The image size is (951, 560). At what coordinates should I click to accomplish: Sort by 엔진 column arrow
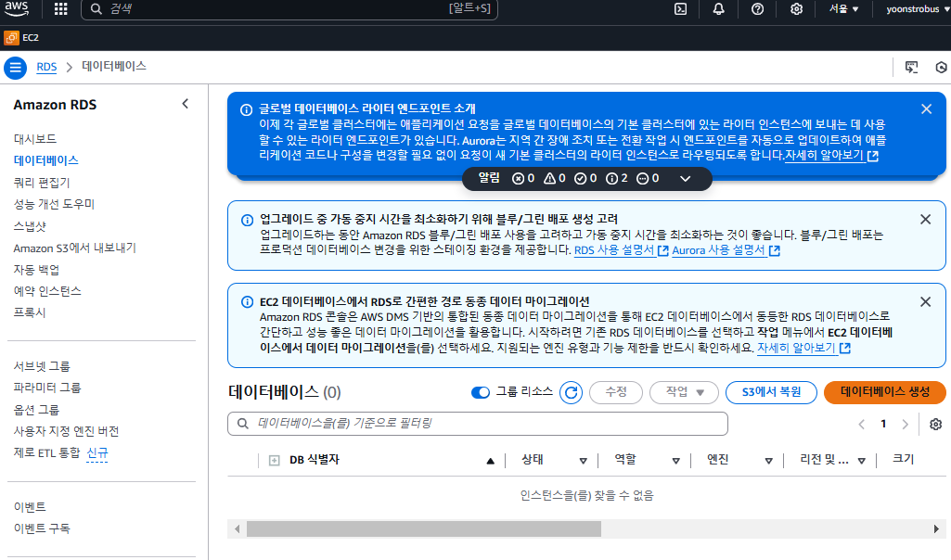pos(768,461)
